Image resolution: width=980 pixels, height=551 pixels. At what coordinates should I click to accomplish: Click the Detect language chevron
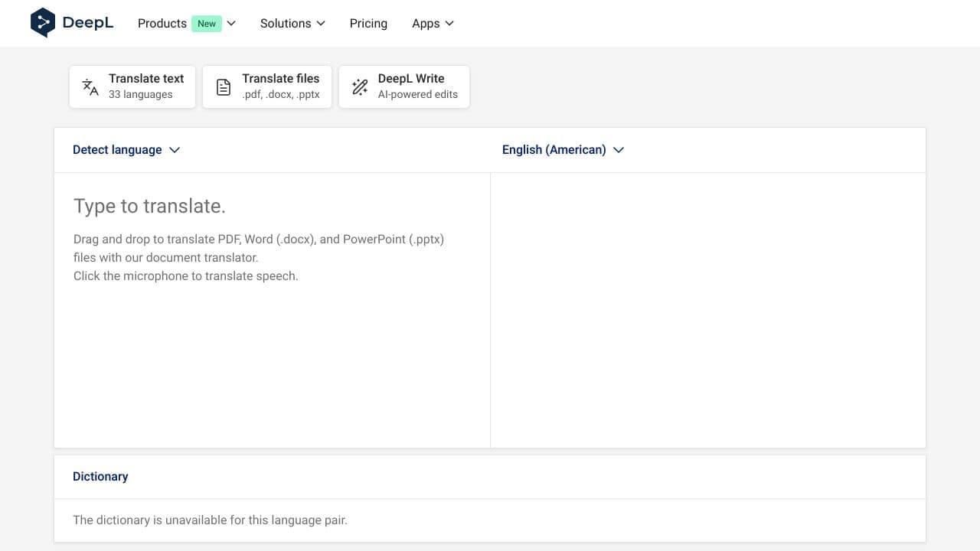coord(175,150)
